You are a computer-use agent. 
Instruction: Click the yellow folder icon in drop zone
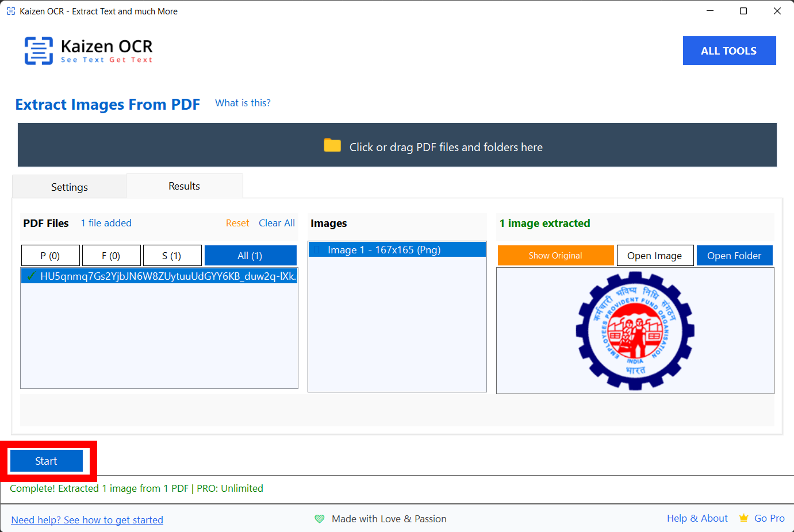[332, 146]
